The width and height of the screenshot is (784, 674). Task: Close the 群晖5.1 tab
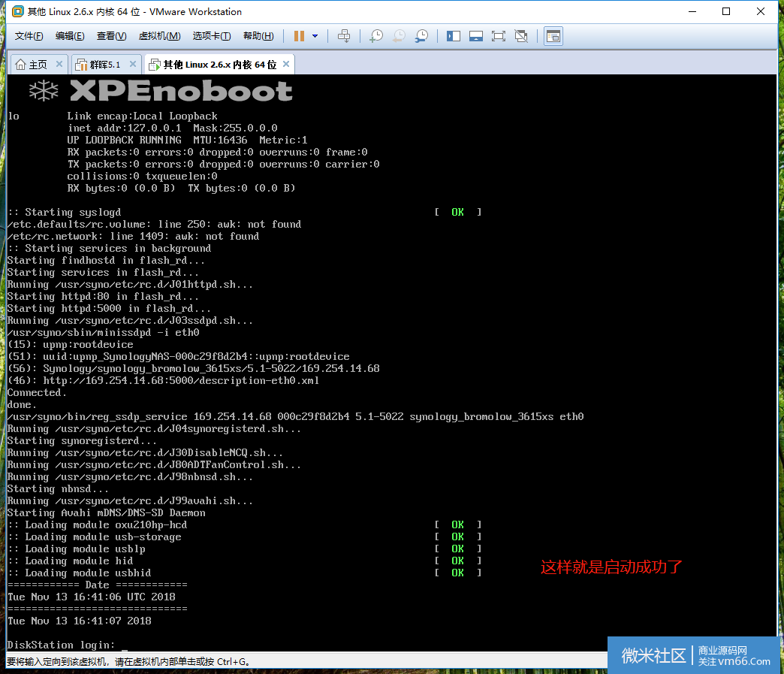tap(132, 64)
